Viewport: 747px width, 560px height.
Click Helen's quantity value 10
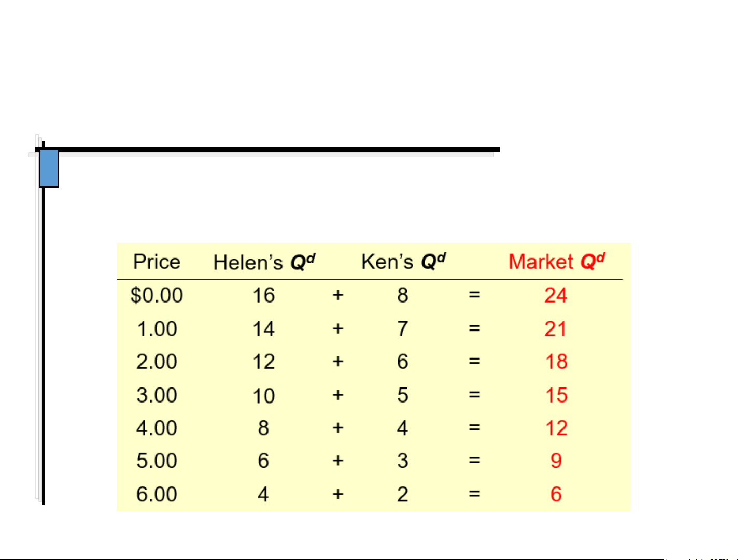[x=263, y=396]
